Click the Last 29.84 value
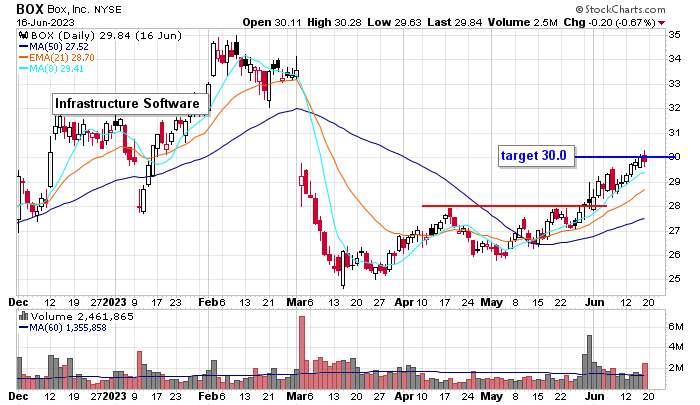This screenshot has width=700, height=405. click(454, 22)
